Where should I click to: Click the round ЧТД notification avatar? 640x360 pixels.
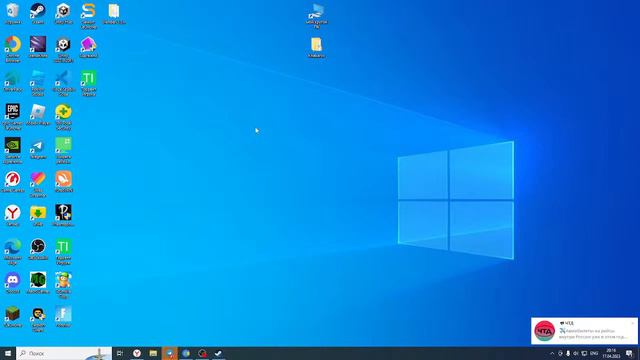click(x=545, y=331)
